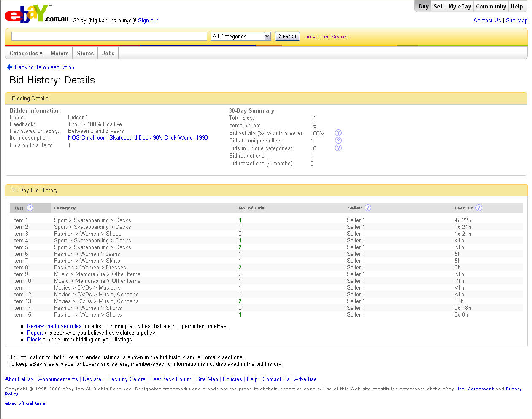The width and height of the screenshot is (532, 419).
Task: Click the 4d 22h last bid value
Action: (463, 220)
